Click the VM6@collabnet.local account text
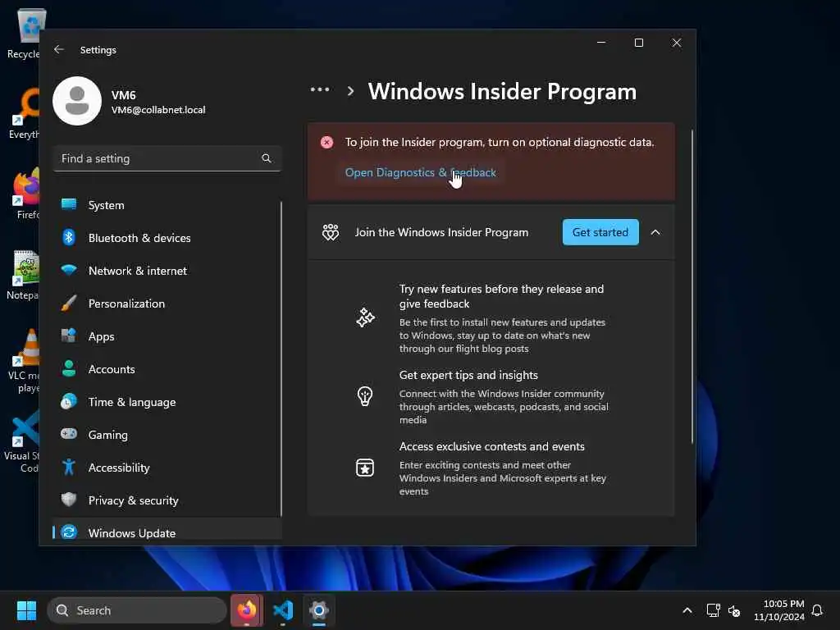Viewport: 840px width, 630px height. click(x=158, y=110)
